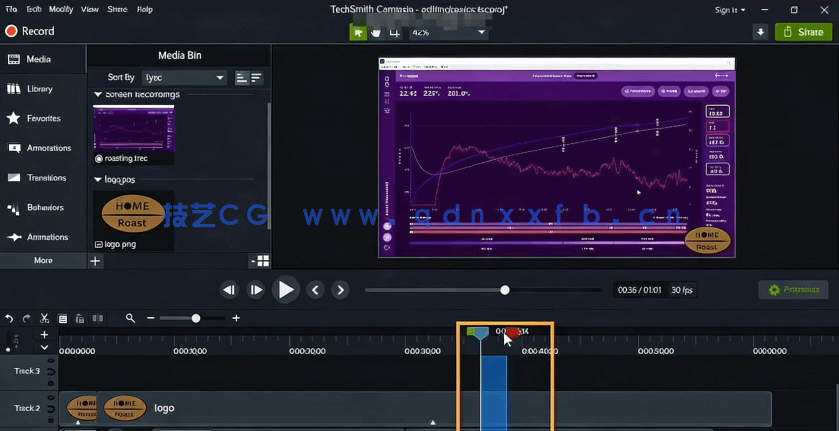Viewport: 839px width, 431px height.
Task: Jump to previous marker arrow
Action: coord(315,290)
